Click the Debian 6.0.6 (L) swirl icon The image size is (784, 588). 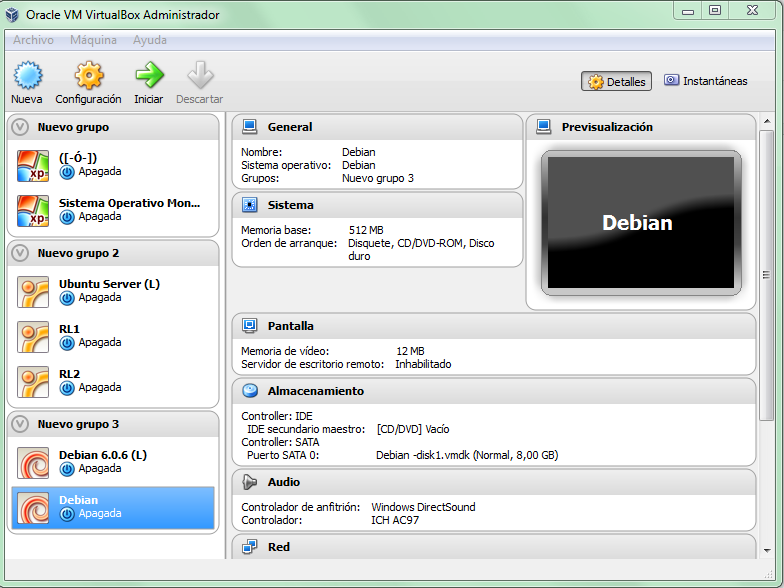(32, 463)
